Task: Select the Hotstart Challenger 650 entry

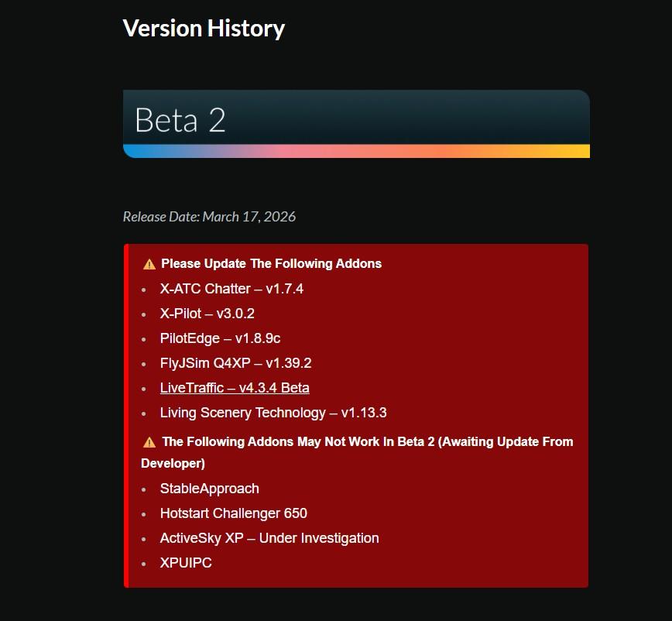Action: 233,513
